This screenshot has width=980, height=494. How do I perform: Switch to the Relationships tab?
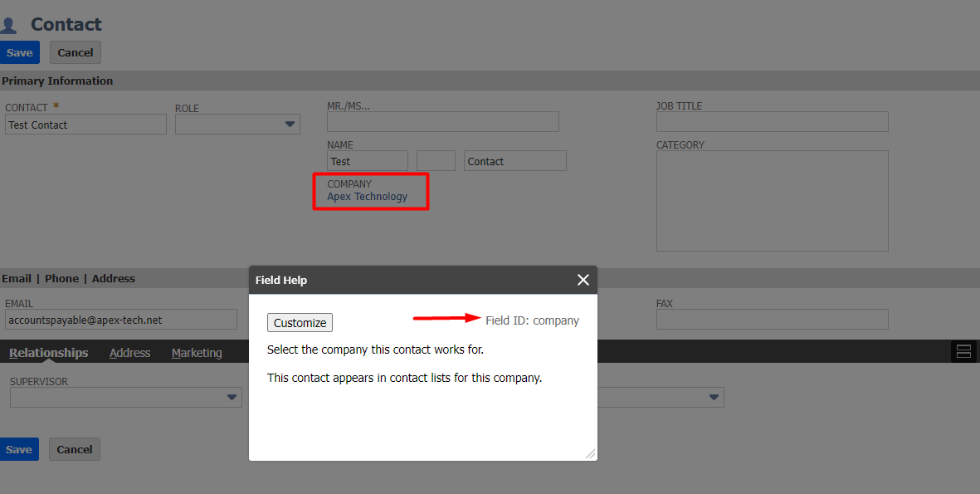49,353
